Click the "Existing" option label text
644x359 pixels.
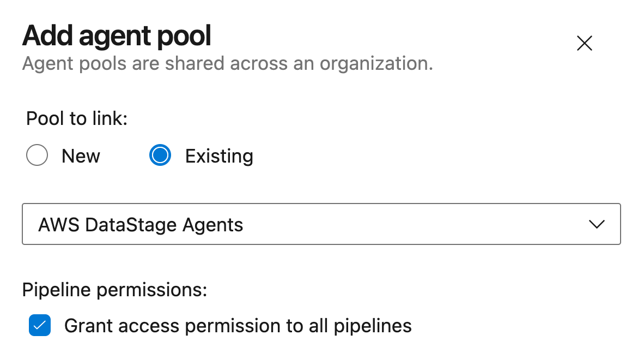219,157
